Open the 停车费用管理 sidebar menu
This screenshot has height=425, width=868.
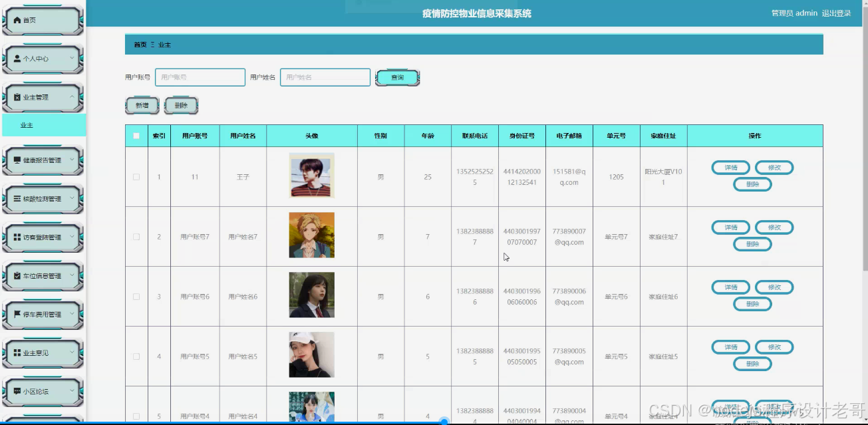point(43,314)
